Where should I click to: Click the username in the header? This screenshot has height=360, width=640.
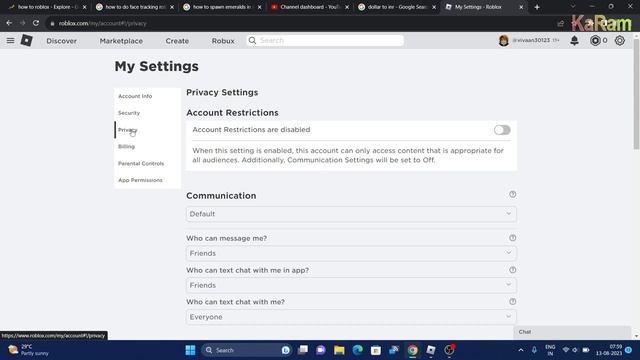click(531, 40)
